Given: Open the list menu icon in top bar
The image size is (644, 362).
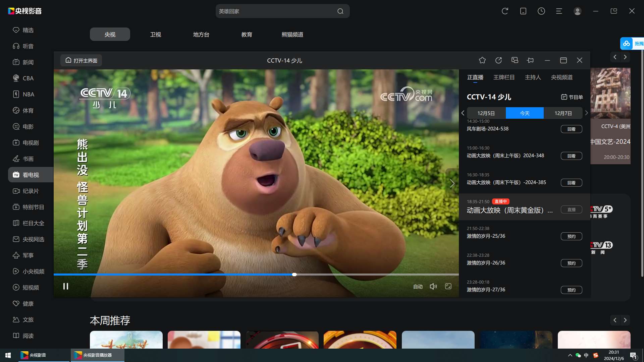Looking at the screenshot, I should [559, 11].
